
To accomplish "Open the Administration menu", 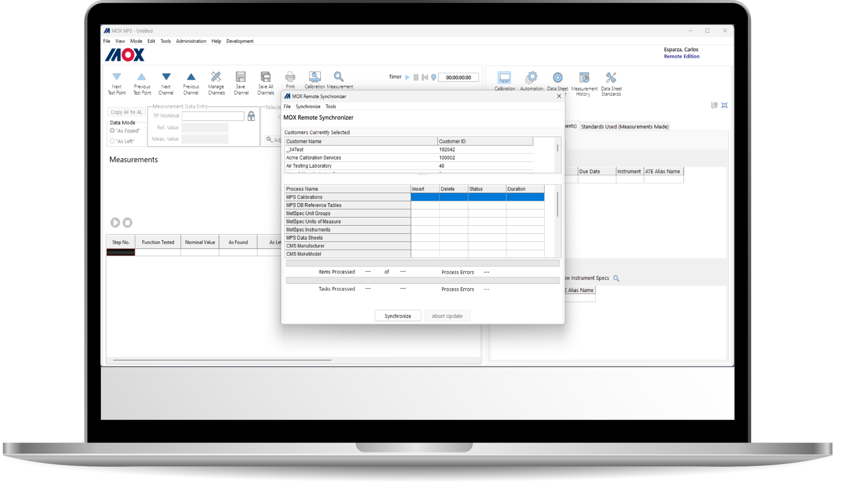I will click(x=191, y=41).
